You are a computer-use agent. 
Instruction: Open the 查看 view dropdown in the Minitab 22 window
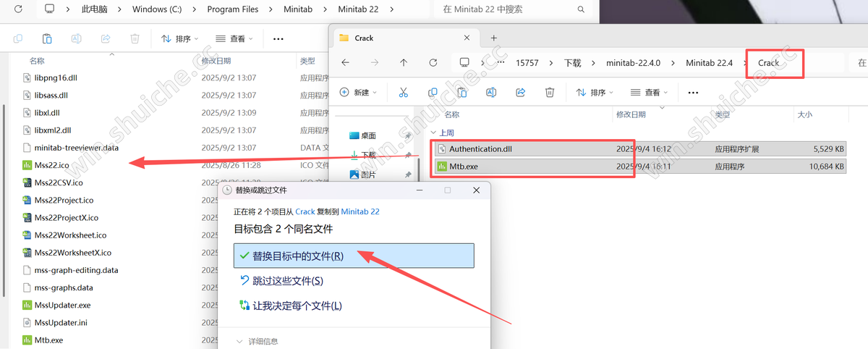click(x=234, y=38)
